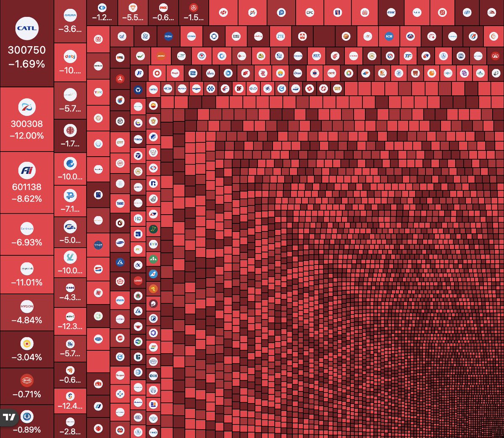Select the -0.6... value under PICC
The width and height of the screenshot is (504, 438).
163,17
